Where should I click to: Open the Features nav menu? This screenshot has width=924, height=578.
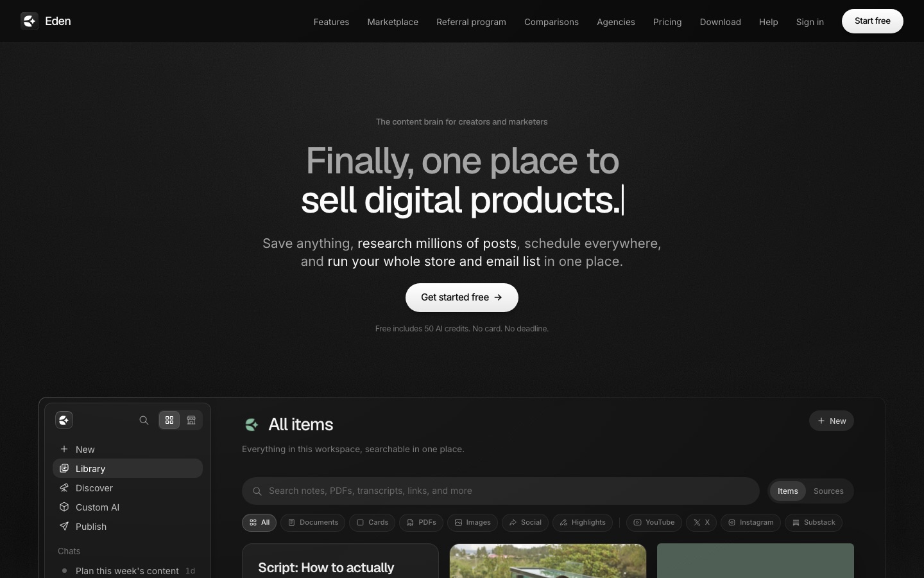(331, 22)
